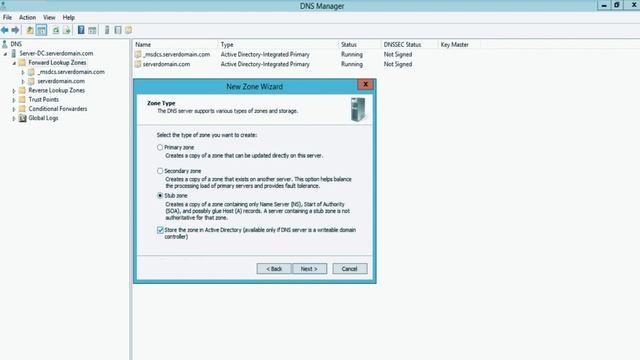This screenshot has width=640, height=360.
Task: Click the Reverse Lookup Zones folder icon
Action: coord(22,90)
